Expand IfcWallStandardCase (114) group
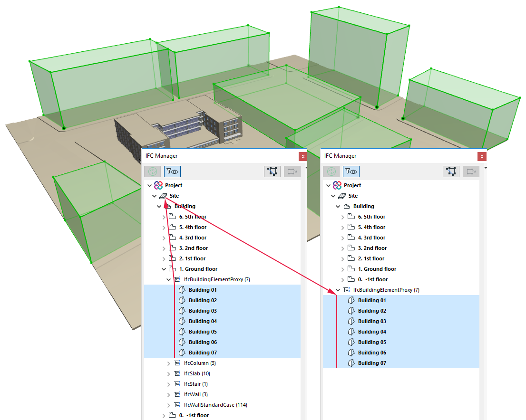Image resolution: width=526 pixels, height=420 pixels. pos(169,405)
